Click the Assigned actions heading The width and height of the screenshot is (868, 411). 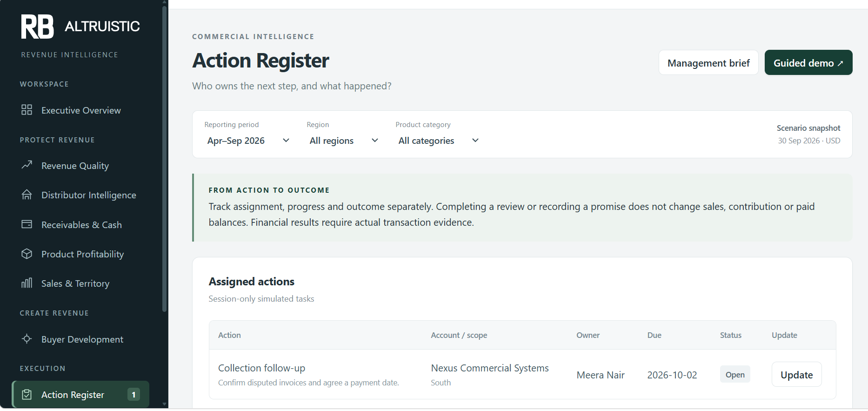(x=252, y=282)
